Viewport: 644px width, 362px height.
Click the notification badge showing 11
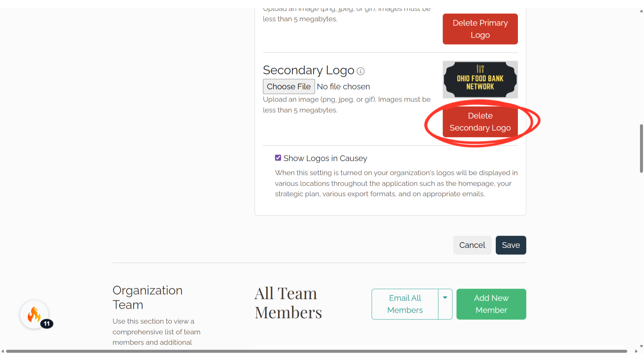(47, 323)
